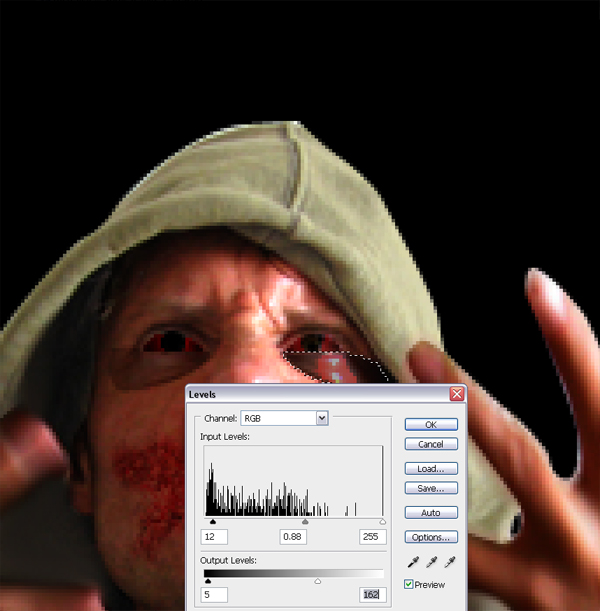Close the Levels dialog
Viewport: 600px width, 611px height.
(x=457, y=394)
